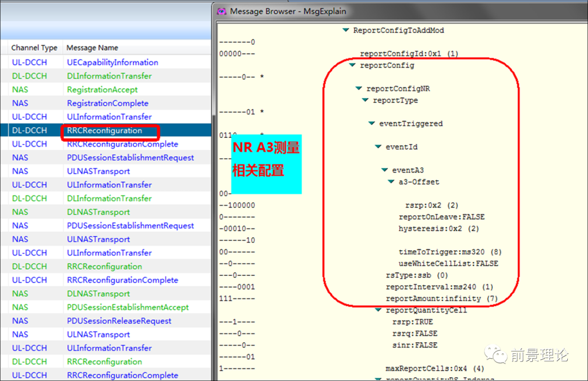Select the PDUSessionEstablishmentAccept message

[128, 307]
